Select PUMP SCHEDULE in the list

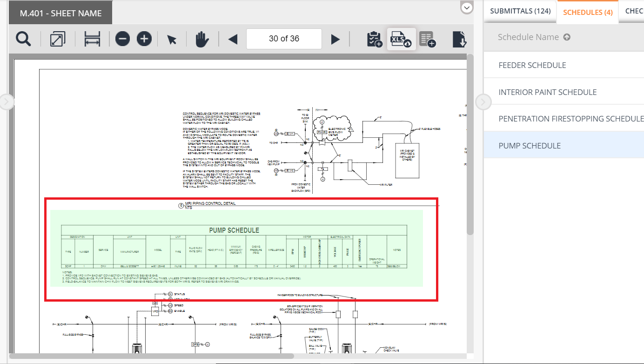tap(564, 146)
